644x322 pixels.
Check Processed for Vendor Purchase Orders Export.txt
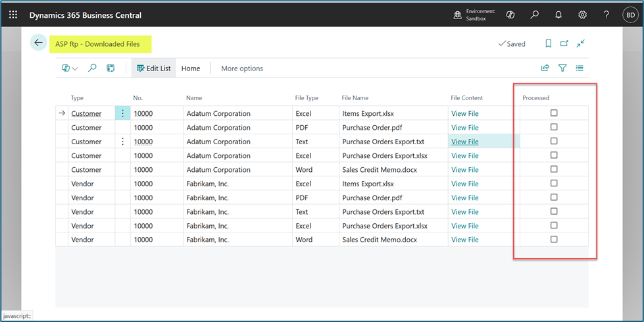tap(554, 211)
